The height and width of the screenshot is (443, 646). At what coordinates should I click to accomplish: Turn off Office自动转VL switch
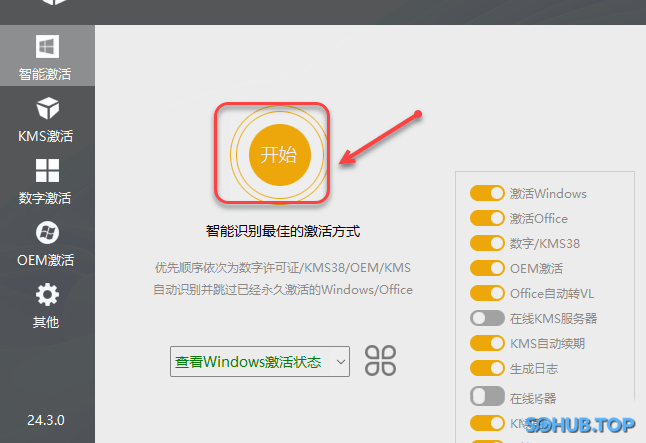pos(487,293)
